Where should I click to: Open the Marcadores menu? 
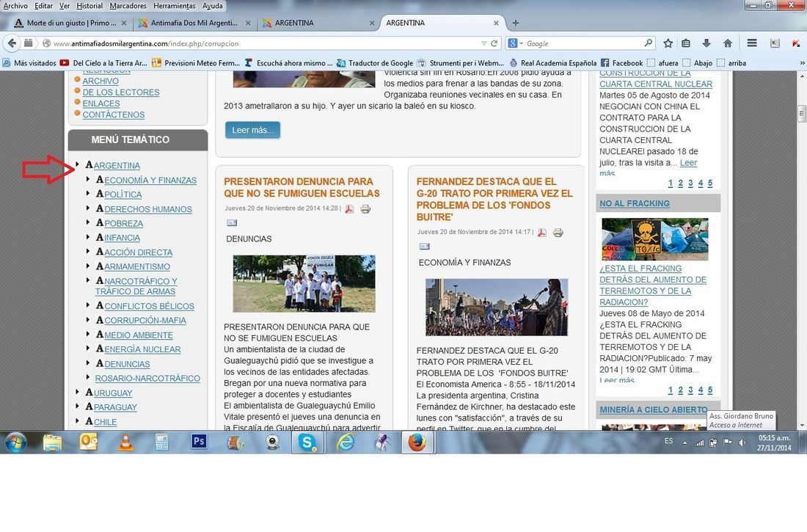pyautogui.click(x=128, y=6)
